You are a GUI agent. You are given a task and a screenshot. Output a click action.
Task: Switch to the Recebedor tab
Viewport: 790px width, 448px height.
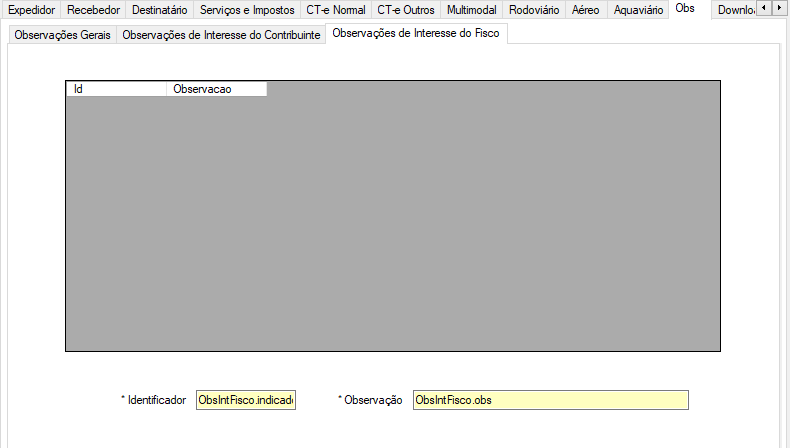(93, 10)
